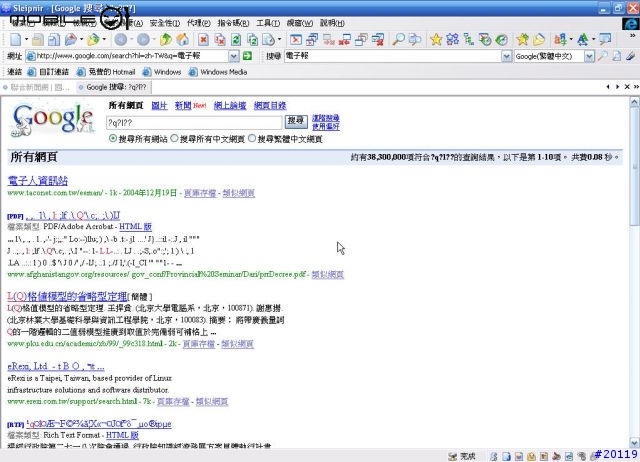Click the green Go arrow beside the address bar
This screenshot has height=462, width=640.
tap(247, 56)
